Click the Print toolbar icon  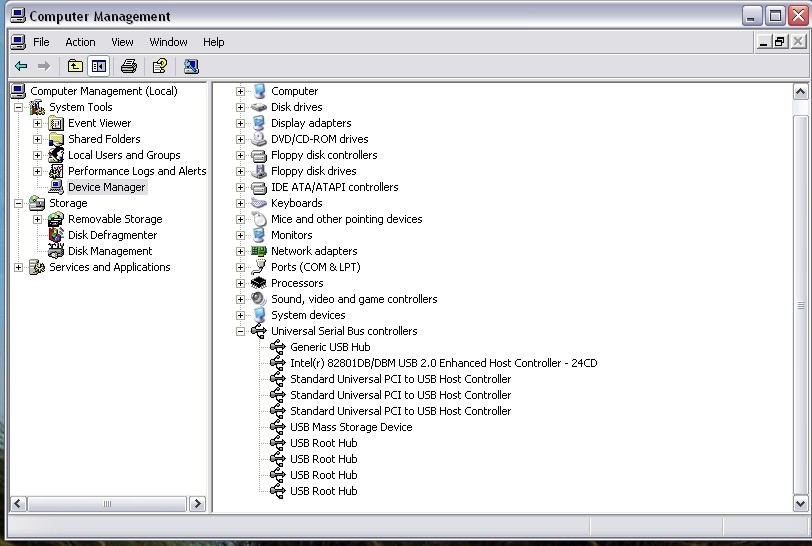tap(129, 66)
